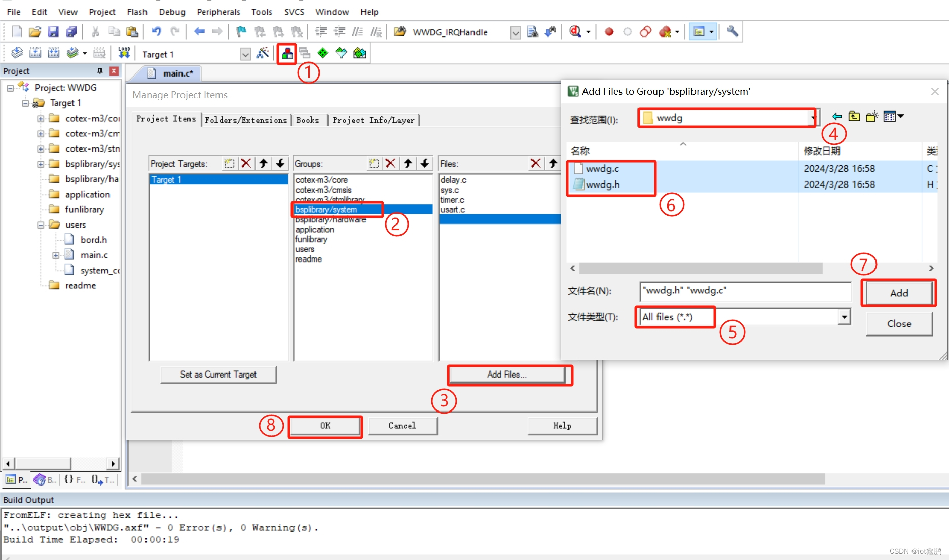Switch to the Books tab
Image resolution: width=949 pixels, height=560 pixels.
(308, 120)
